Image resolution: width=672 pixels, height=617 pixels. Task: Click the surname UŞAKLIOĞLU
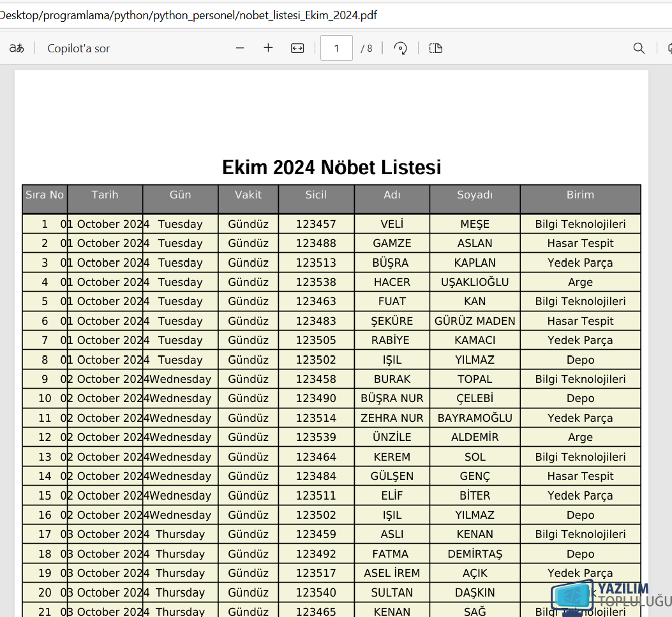(x=475, y=283)
